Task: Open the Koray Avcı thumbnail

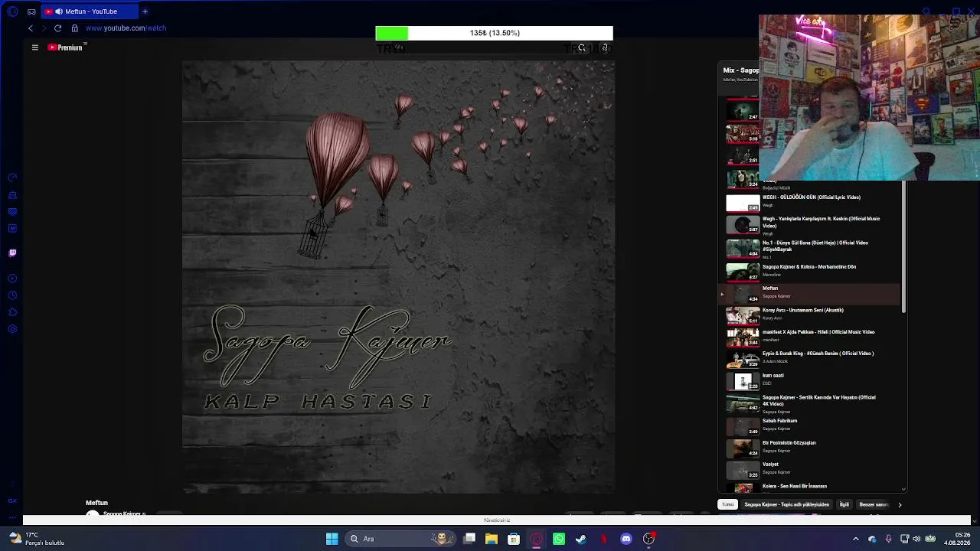Action: click(743, 315)
